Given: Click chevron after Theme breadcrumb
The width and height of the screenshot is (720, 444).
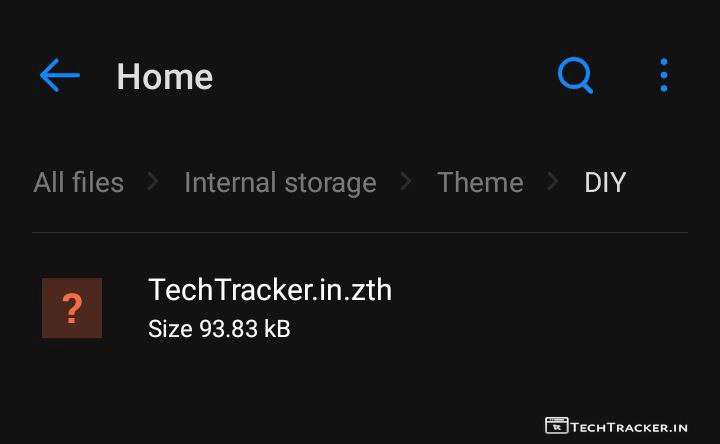Looking at the screenshot, I should 553,182.
